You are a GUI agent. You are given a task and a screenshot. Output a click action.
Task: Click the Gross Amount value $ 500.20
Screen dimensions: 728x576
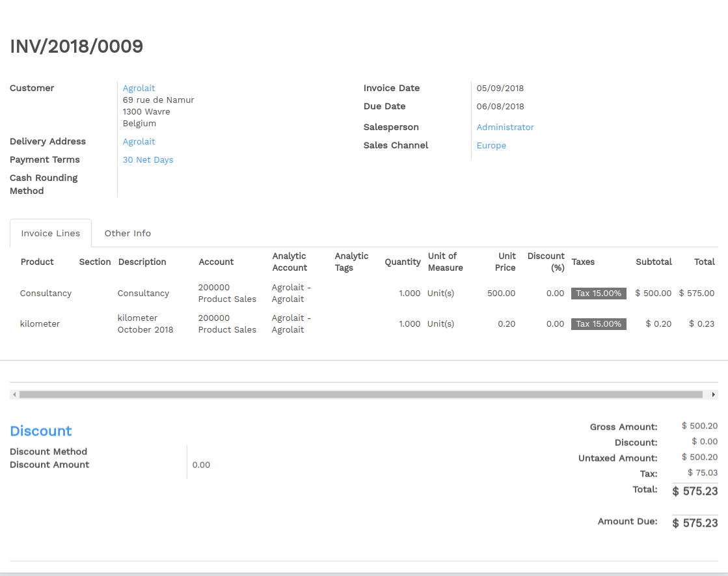pos(699,426)
